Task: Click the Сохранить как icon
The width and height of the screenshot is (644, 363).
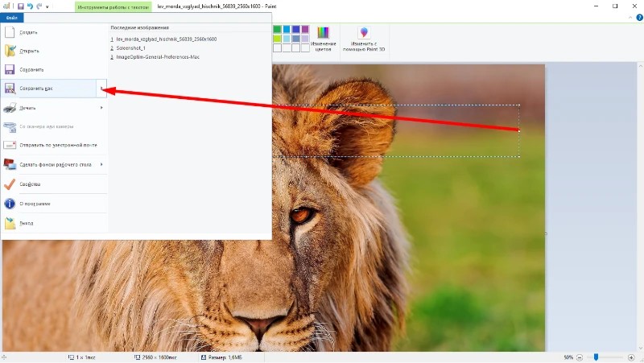Action: (x=10, y=89)
